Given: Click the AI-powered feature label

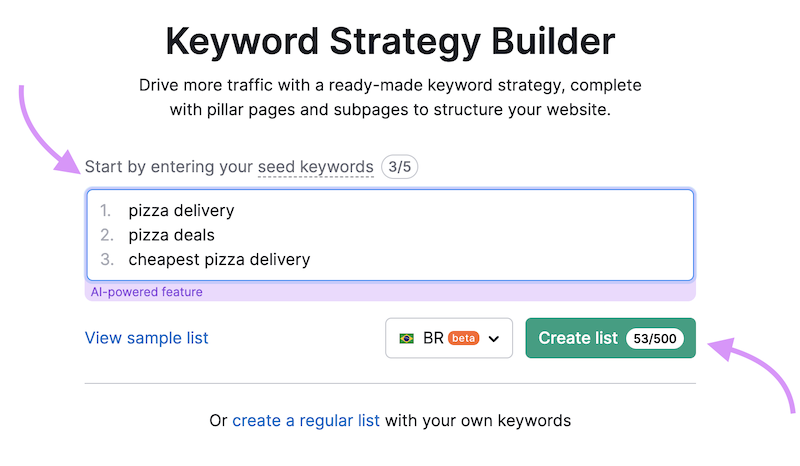Looking at the screenshot, I should point(146,292).
